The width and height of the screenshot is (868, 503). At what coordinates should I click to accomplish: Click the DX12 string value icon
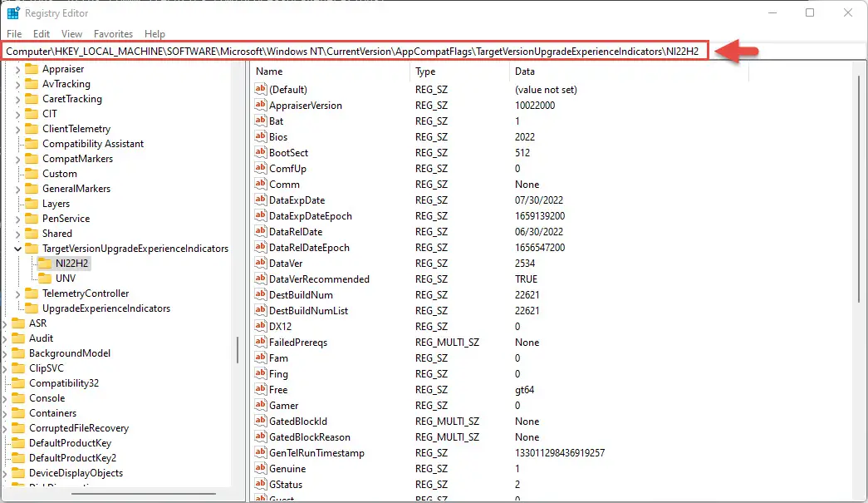pyautogui.click(x=261, y=326)
